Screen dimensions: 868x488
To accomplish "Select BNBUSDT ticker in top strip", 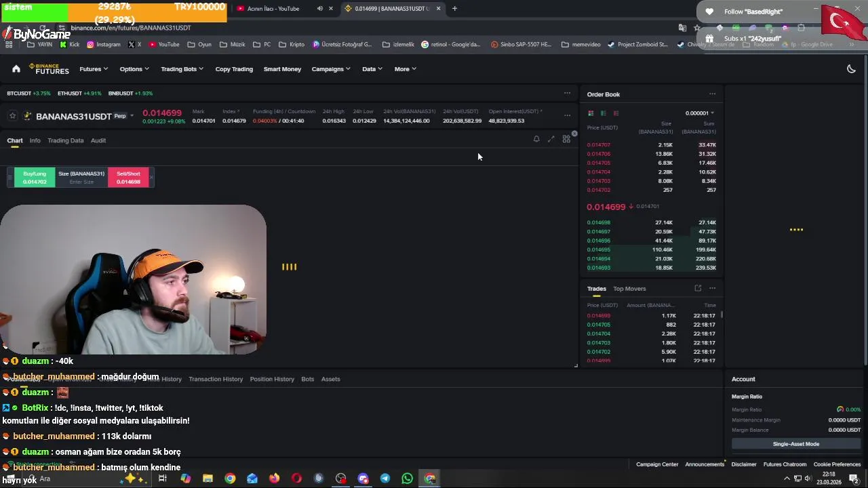I will pos(130,93).
